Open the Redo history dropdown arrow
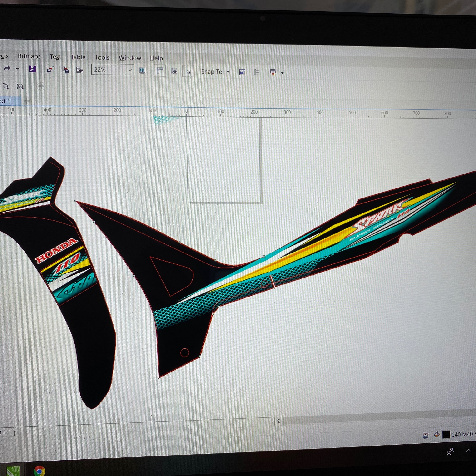The height and width of the screenshot is (476, 476). point(17,69)
